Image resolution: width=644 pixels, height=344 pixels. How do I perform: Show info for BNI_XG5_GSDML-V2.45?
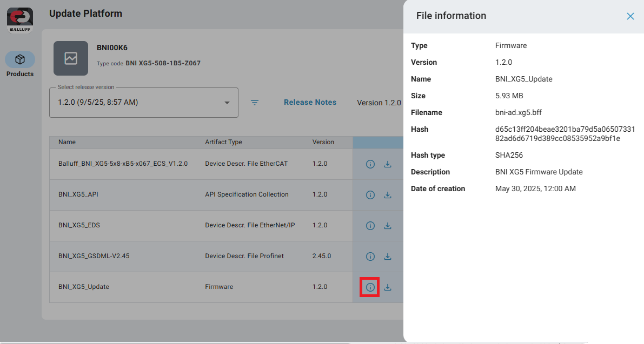pyautogui.click(x=370, y=257)
